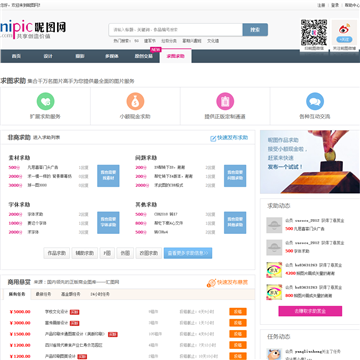View more requests with the blue 查看更多 button
Image resolution: width=360 pixels, height=360 pixels.
(x=188, y=253)
